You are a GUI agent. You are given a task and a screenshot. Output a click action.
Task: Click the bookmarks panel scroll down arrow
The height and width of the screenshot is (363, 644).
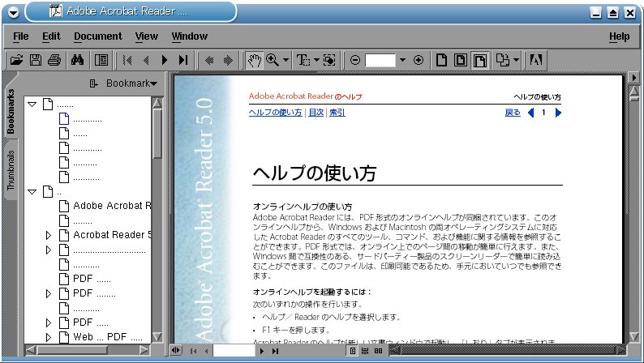coord(157,337)
